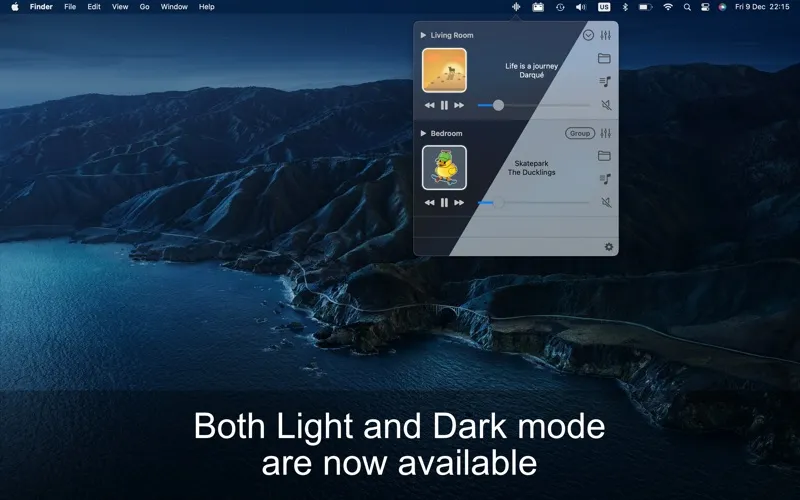Open the circled chevron dropdown for Living Room
The height and width of the screenshot is (500, 800).
[588, 35]
